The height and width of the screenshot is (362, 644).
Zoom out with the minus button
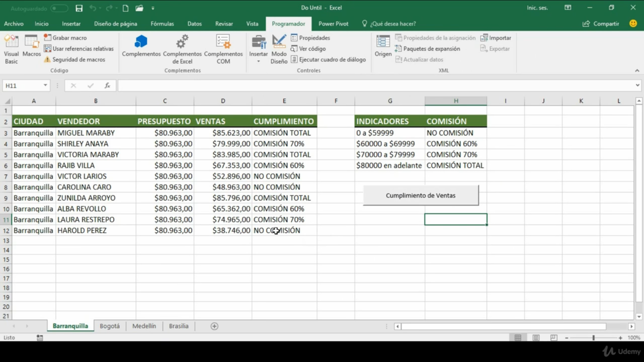[x=567, y=338]
